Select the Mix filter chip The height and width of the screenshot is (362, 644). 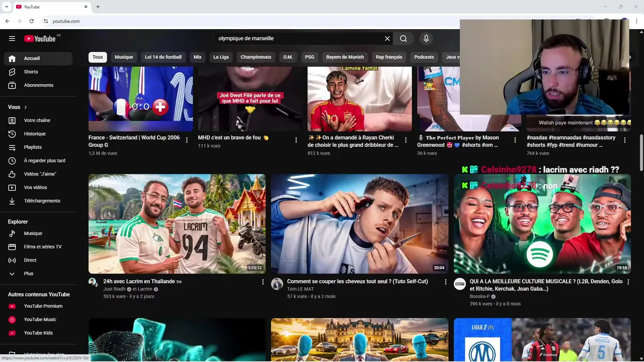tap(197, 57)
